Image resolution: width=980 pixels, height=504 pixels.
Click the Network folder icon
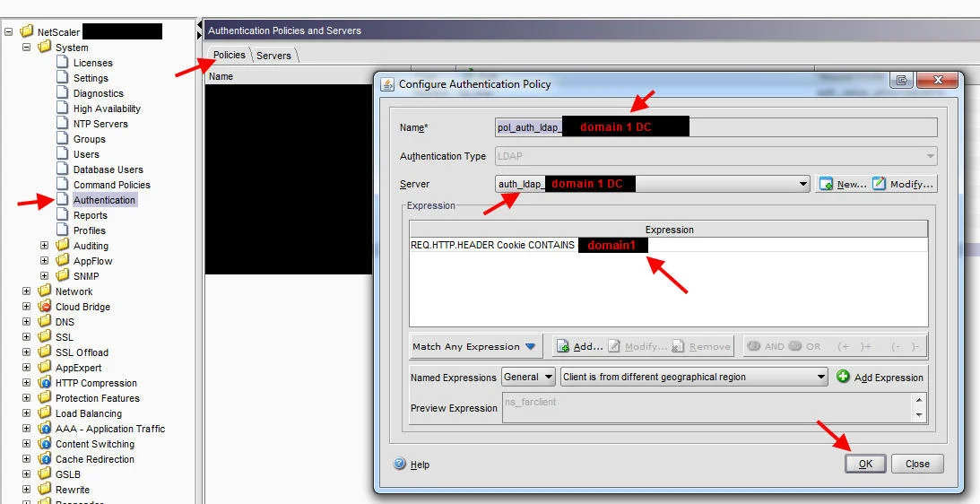pyautogui.click(x=44, y=291)
